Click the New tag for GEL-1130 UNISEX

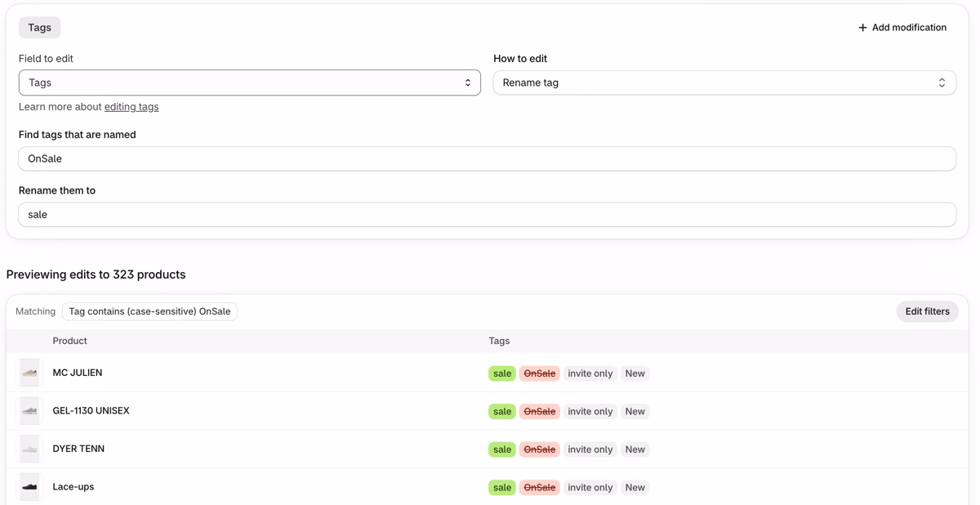[x=635, y=412]
